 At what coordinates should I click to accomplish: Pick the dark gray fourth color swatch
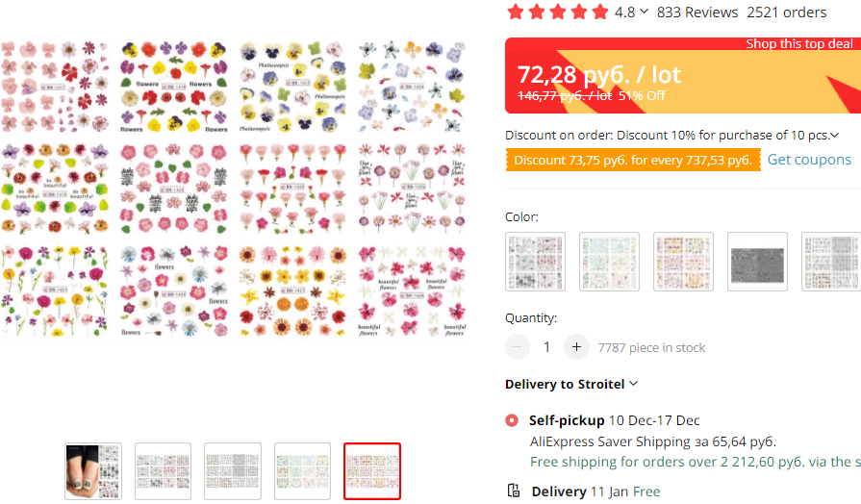click(x=757, y=262)
